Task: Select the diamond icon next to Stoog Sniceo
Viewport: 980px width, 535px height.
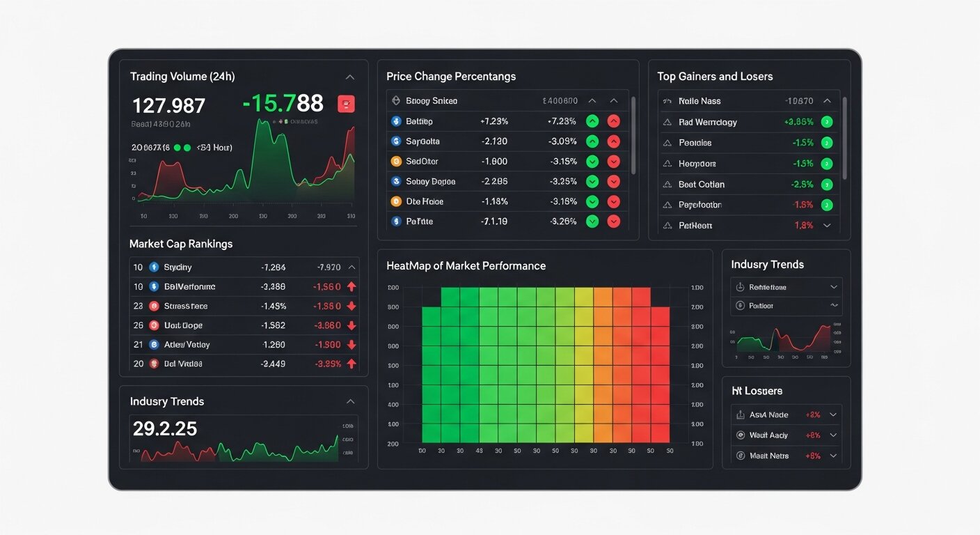Action: [394, 100]
